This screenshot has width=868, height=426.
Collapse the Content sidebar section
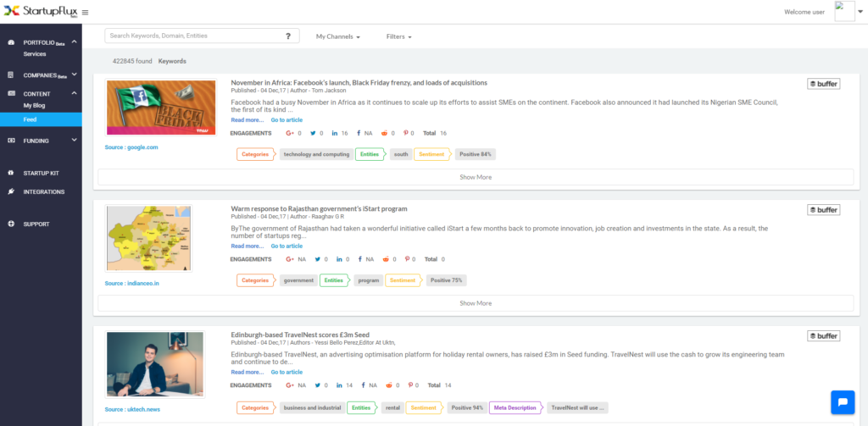75,93
